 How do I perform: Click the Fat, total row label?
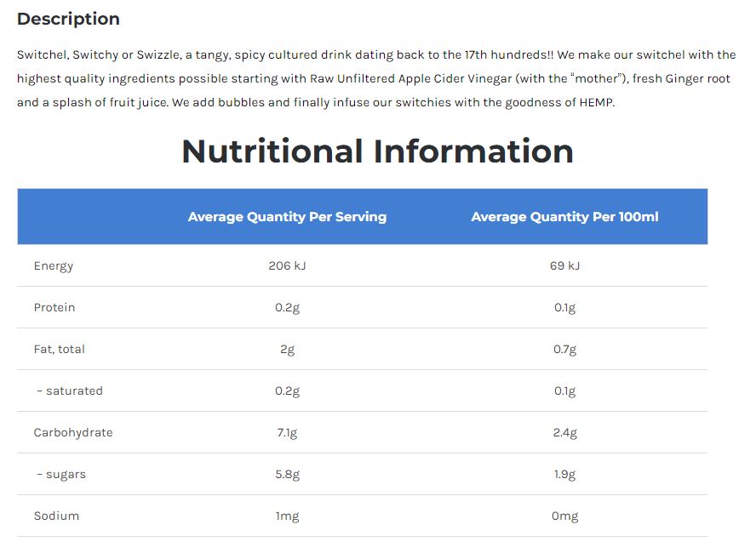coord(60,350)
